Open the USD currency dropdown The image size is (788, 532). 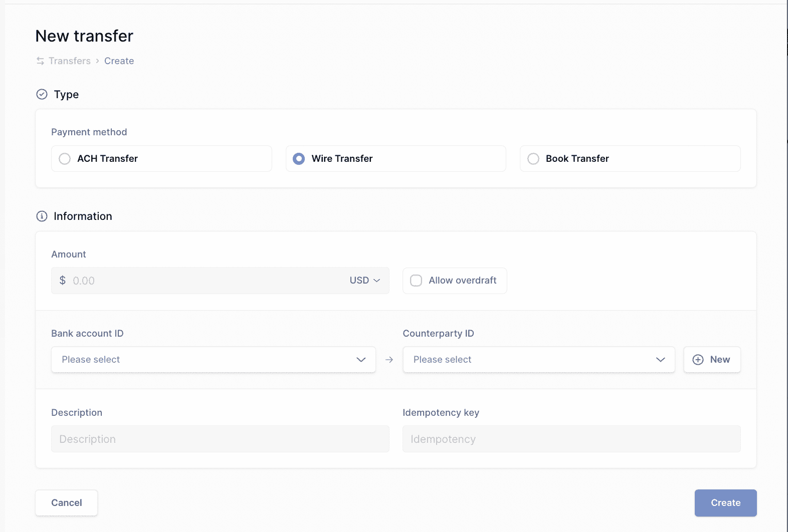365,281
